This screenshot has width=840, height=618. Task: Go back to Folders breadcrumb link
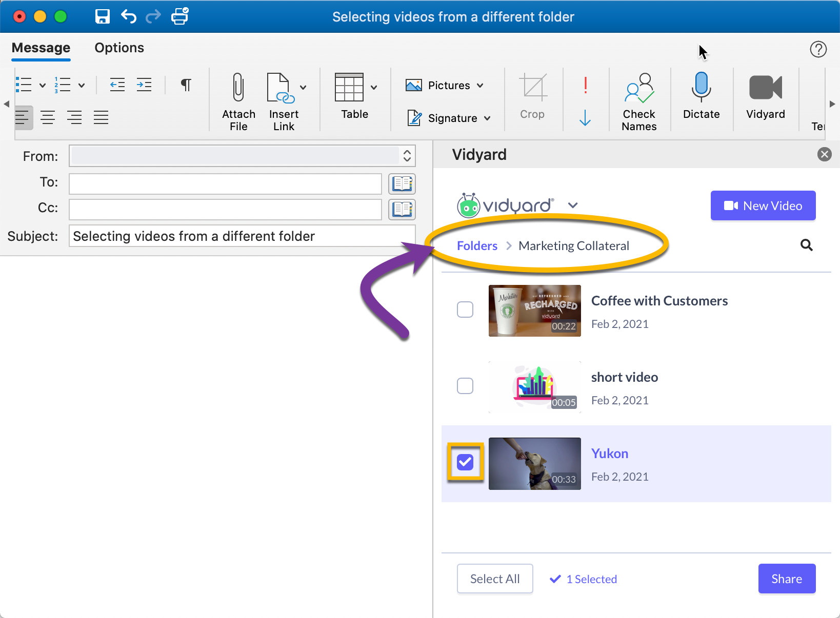(477, 245)
